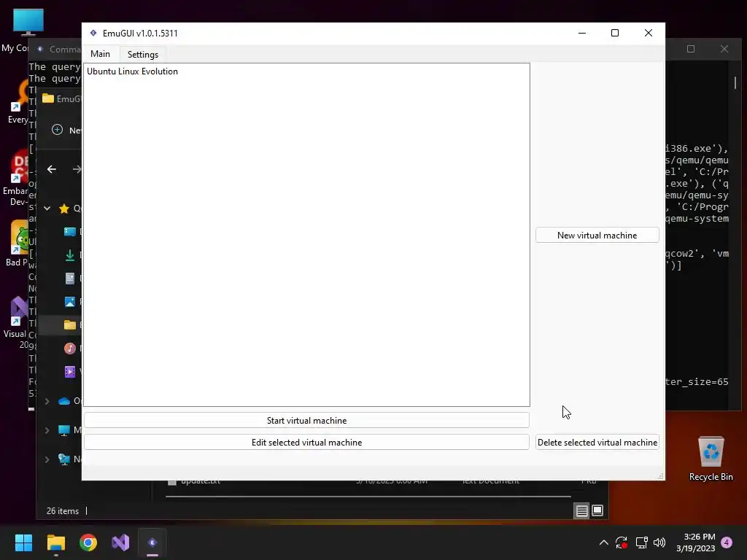Click Delete selected virtual machine
Image resolution: width=747 pixels, height=560 pixels.
pyautogui.click(x=597, y=443)
